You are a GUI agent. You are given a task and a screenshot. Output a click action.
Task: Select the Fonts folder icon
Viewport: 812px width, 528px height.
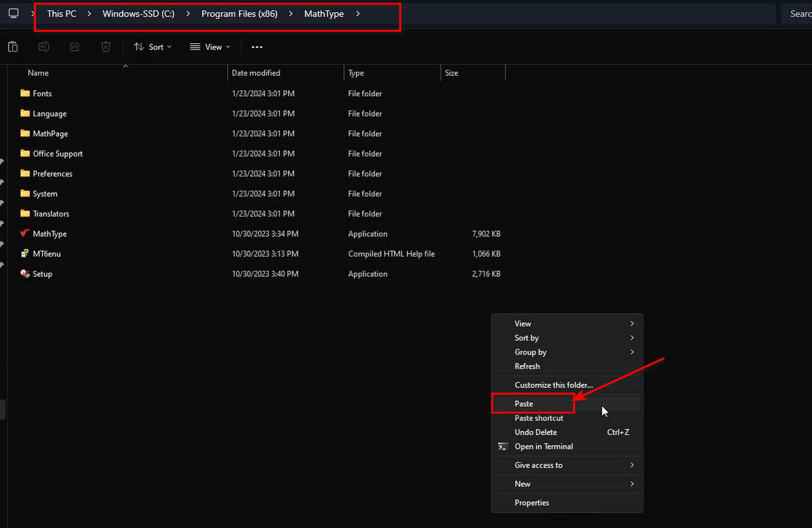tap(25, 93)
